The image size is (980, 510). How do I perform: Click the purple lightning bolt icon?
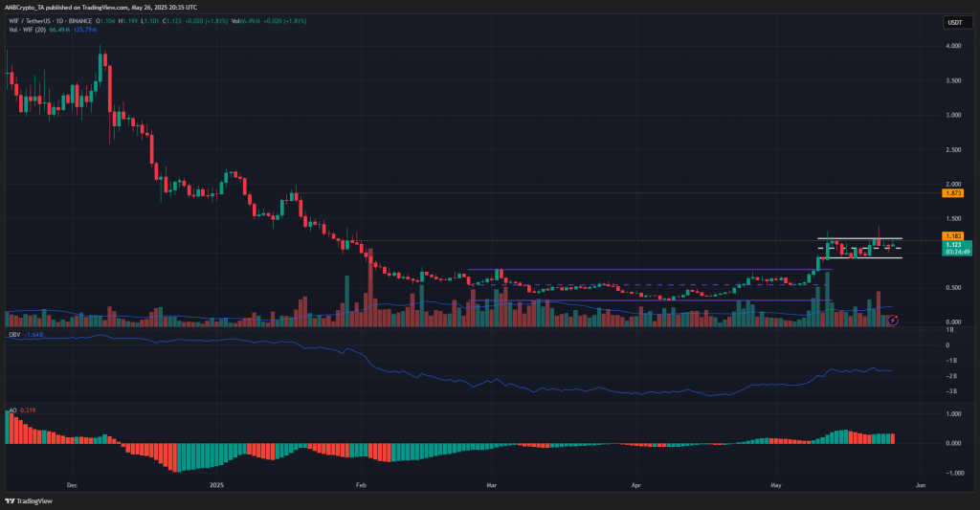tap(893, 321)
